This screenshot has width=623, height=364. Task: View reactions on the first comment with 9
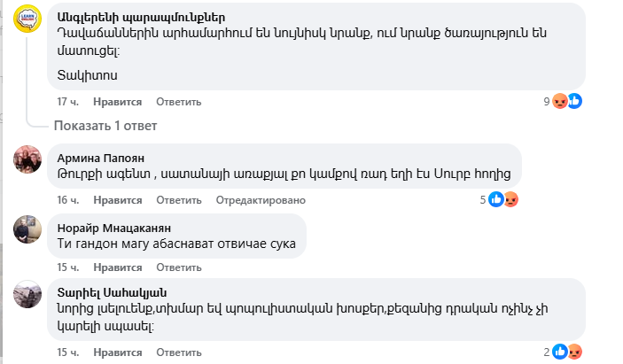click(565, 101)
